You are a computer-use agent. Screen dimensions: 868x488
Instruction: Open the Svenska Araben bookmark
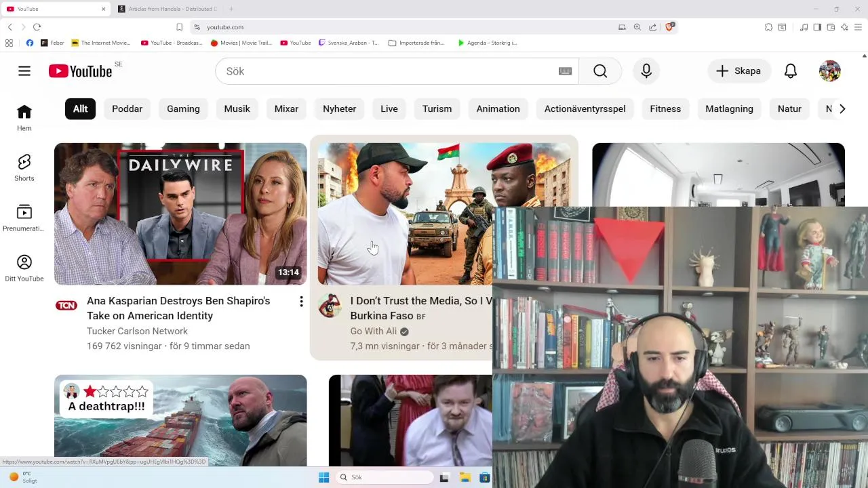pos(349,43)
